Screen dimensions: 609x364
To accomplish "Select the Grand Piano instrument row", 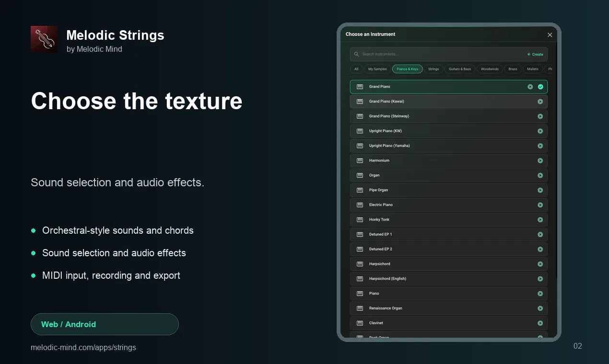I will point(449,87).
